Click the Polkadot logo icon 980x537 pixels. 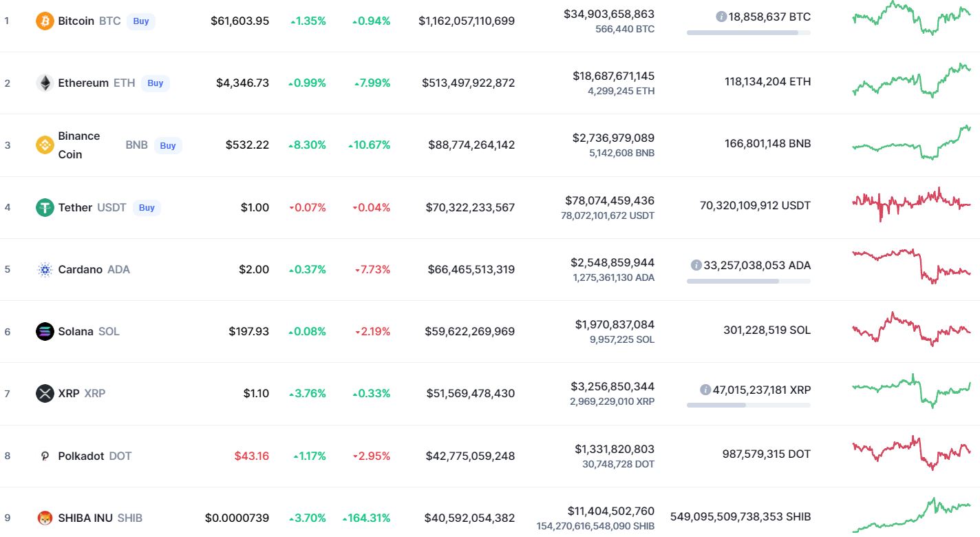[45, 456]
